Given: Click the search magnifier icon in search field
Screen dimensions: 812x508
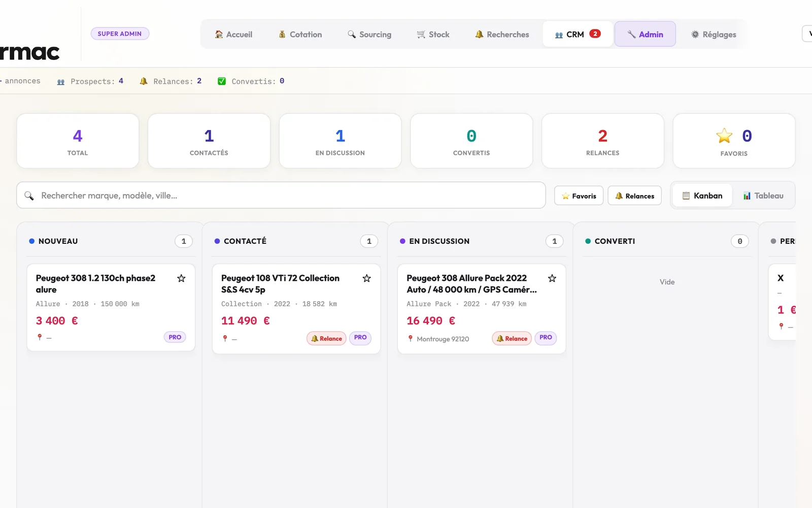Looking at the screenshot, I should pos(29,196).
